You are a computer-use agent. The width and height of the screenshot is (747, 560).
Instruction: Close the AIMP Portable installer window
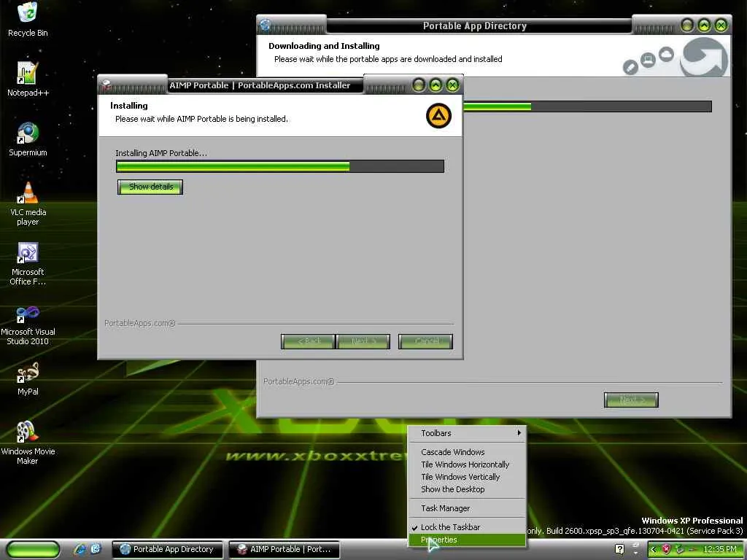tap(452, 85)
